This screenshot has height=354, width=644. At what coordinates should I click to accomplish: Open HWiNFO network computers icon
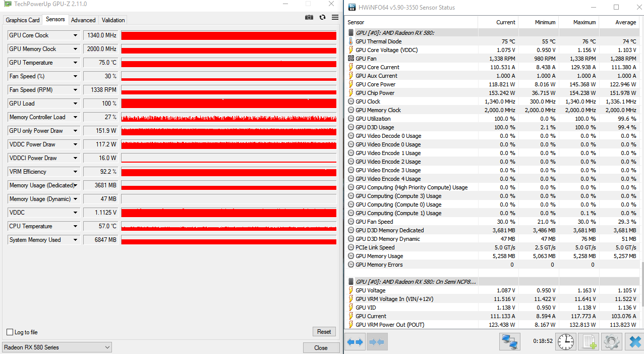click(x=510, y=342)
